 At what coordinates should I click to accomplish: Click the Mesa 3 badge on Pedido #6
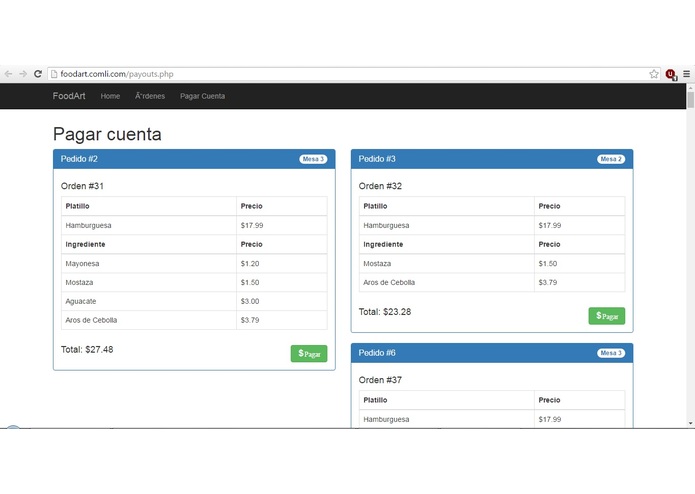tap(611, 353)
